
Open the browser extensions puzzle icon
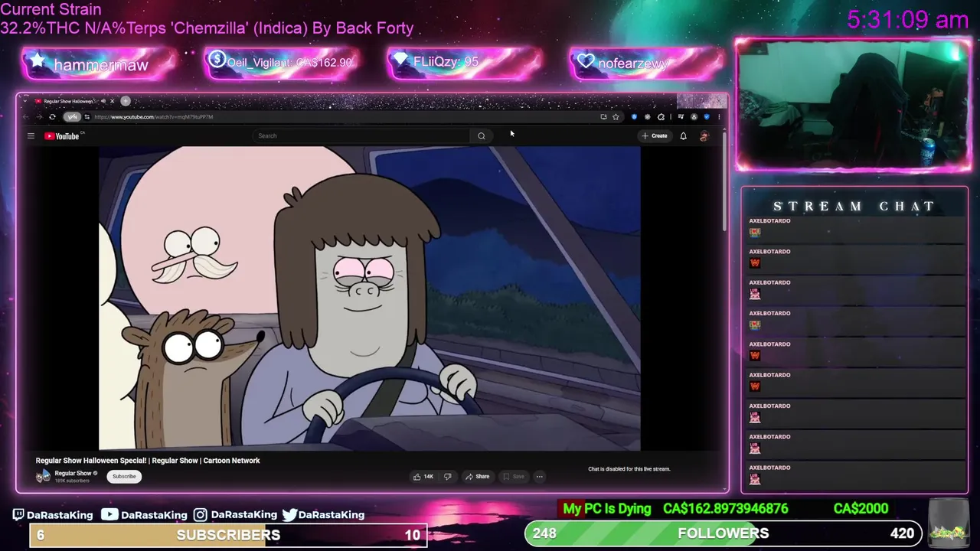point(661,117)
